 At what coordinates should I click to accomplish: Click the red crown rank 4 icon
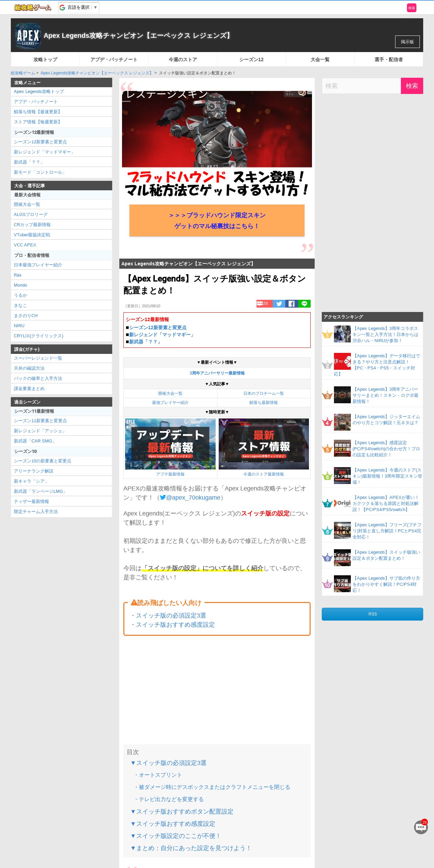coord(327,422)
